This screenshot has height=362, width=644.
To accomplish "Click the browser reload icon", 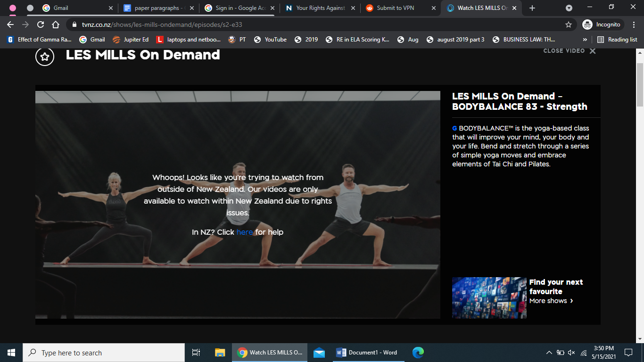I will (41, 25).
